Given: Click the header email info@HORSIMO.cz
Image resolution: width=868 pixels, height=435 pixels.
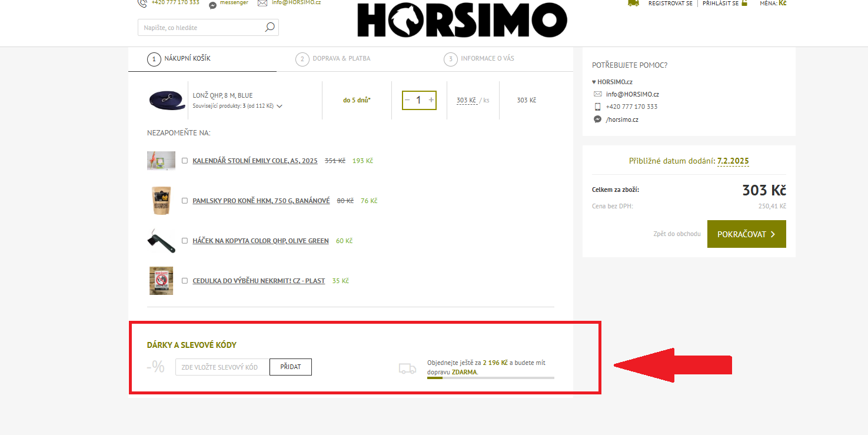Looking at the screenshot, I should coord(296,3).
